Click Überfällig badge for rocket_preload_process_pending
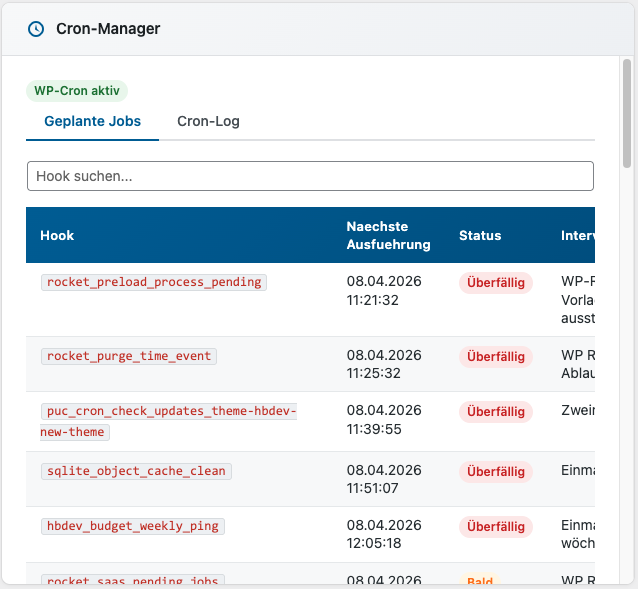638x589 pixels. click(x=496, y=283)
